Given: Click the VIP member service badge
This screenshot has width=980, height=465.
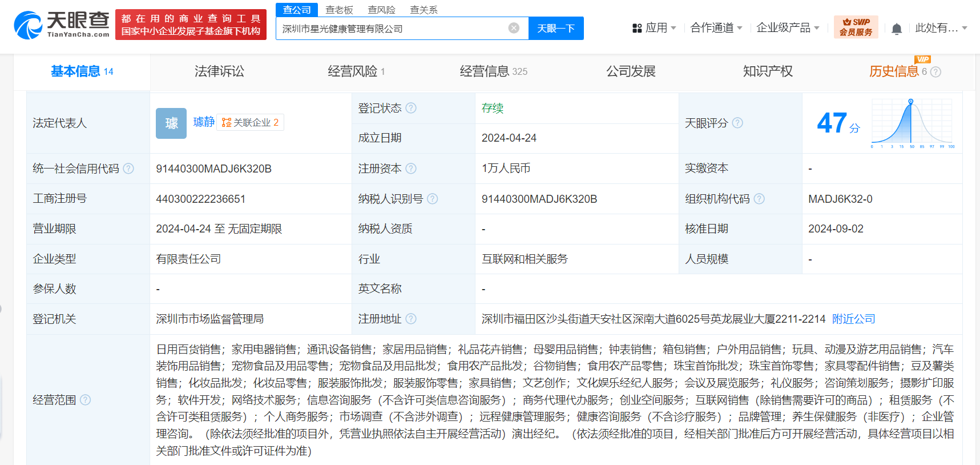Looking at the screenshot, I should coord(856,27).
